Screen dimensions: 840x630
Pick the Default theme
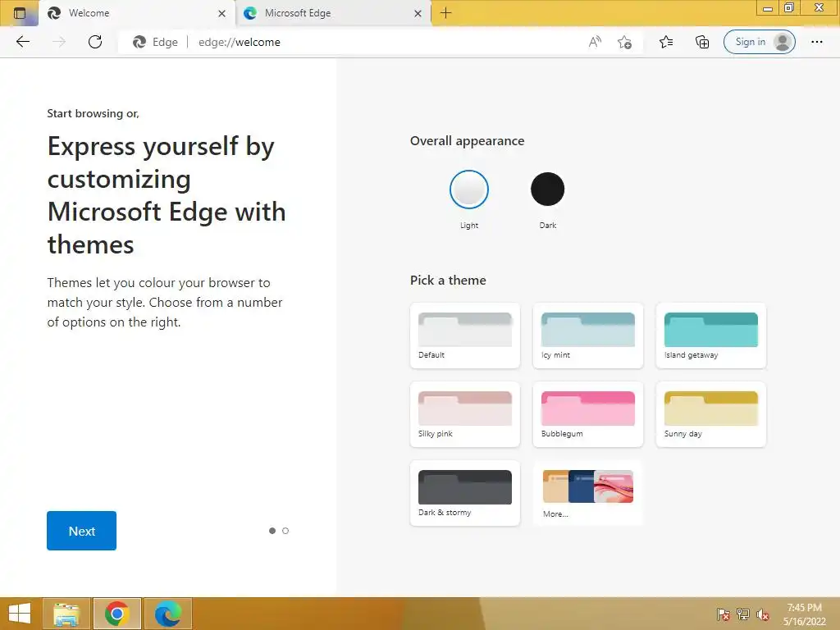465,336
